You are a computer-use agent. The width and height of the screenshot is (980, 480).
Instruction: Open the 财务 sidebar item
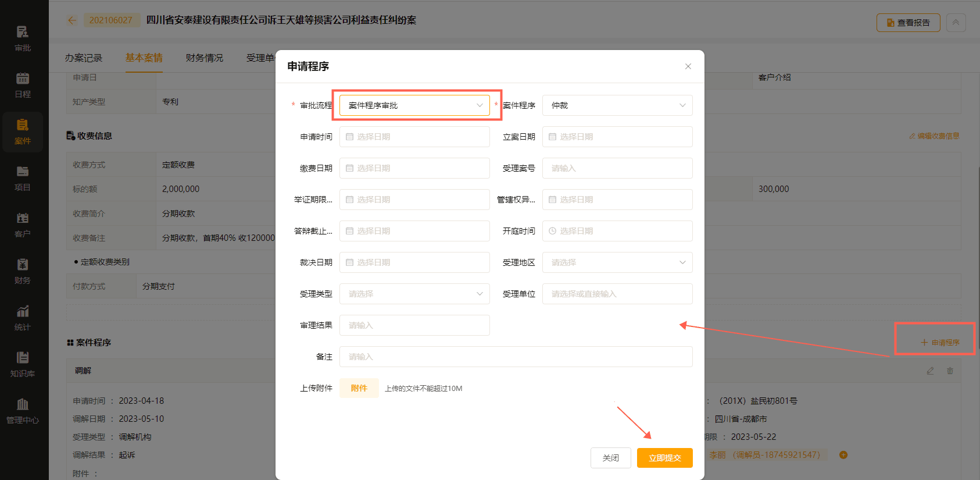pyautogui.click(x=23, y=271)
